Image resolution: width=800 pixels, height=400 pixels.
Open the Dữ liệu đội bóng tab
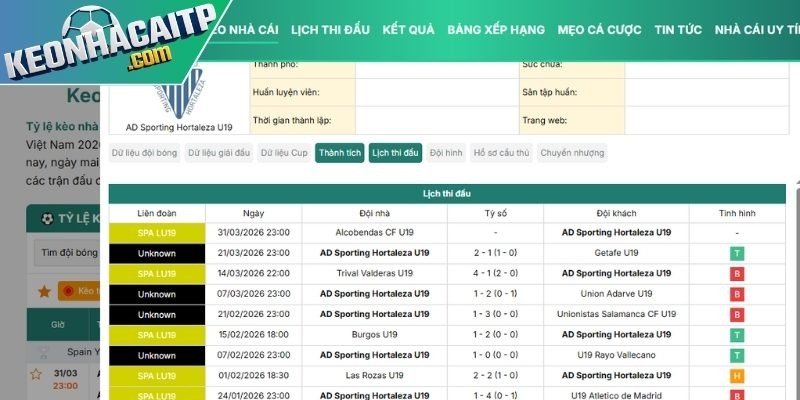[x=144, y=153]
